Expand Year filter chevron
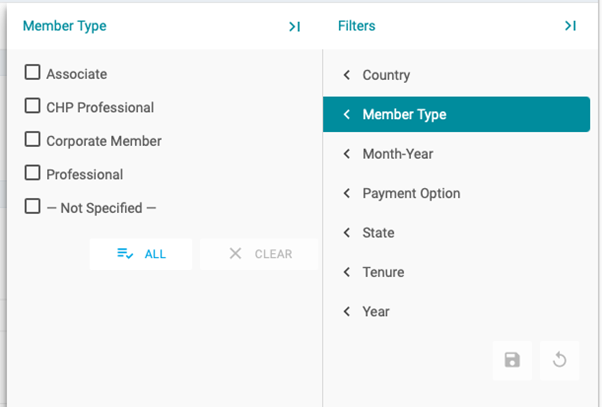Viewport: 602px width, 407px height. pyautogui.click(x=347, y=311)
